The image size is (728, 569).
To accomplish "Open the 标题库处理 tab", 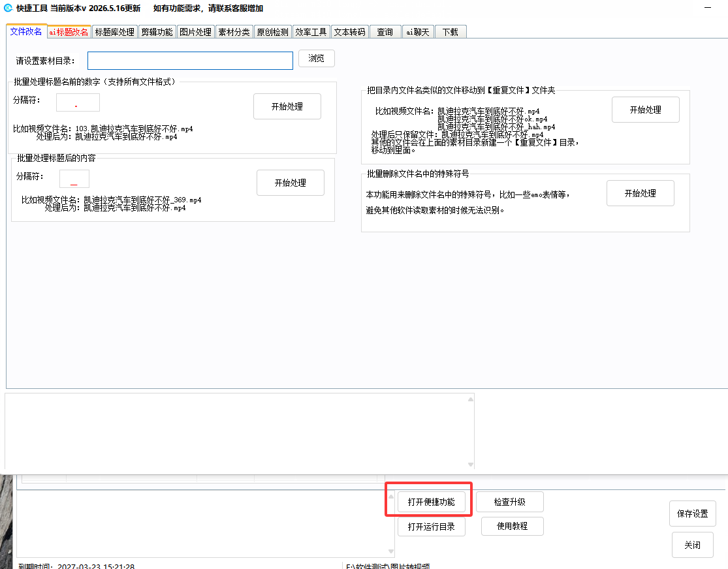I will pos(114,32).
